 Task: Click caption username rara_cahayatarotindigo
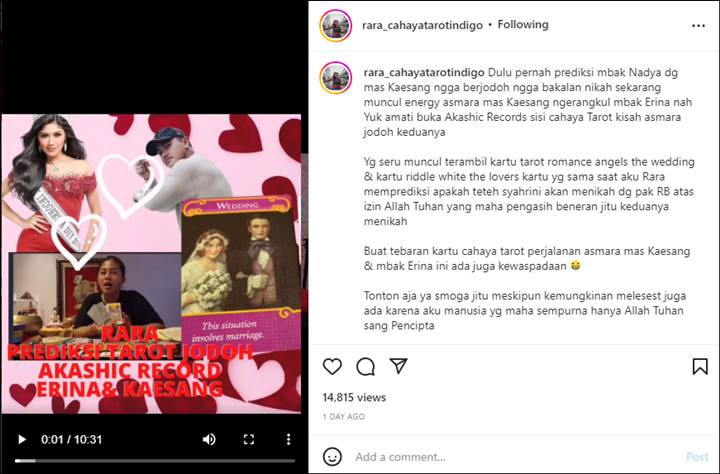click(x=424, y=73)
